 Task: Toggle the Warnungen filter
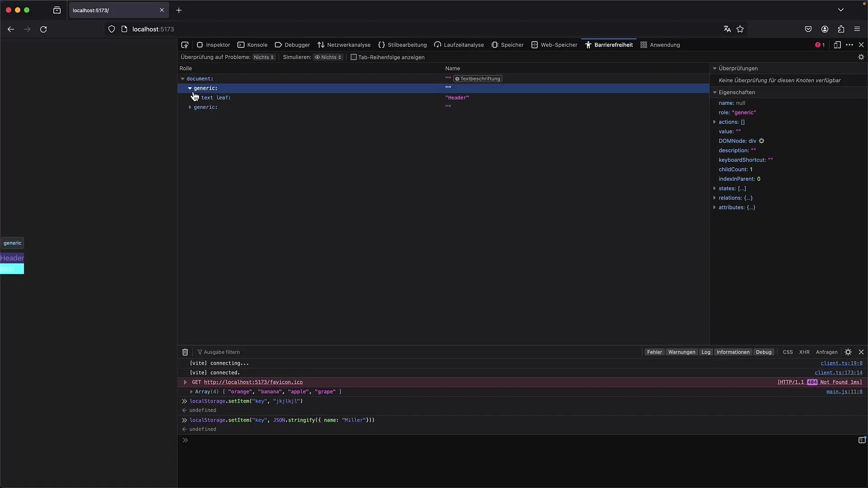pos(682,352)
